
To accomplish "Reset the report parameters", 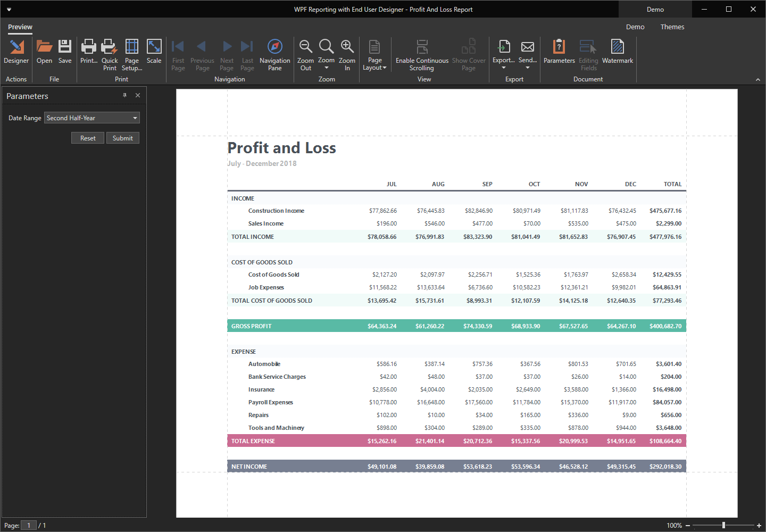I will (x=87, y=137).
